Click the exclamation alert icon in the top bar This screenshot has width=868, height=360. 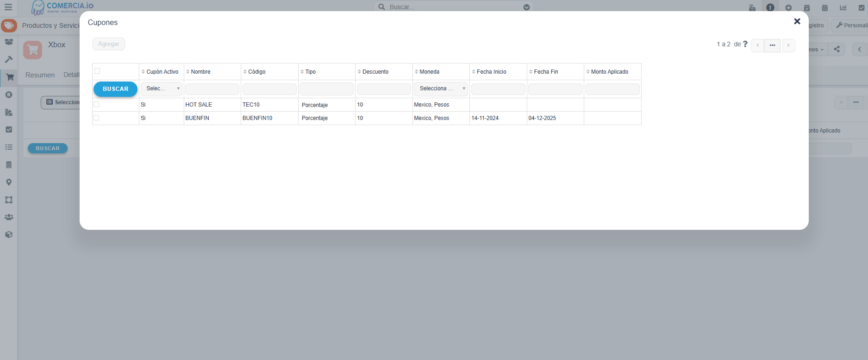click(770, 7)
